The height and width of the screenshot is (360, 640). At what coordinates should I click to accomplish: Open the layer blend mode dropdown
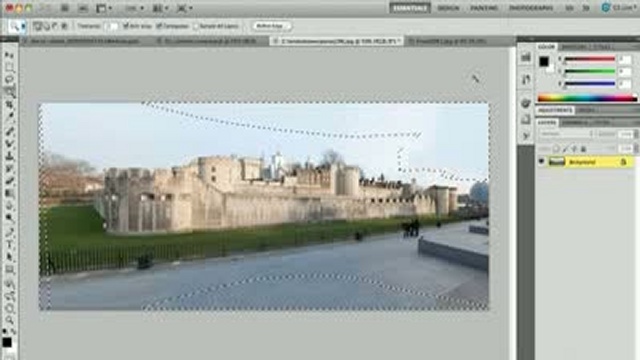click(565, 134)
